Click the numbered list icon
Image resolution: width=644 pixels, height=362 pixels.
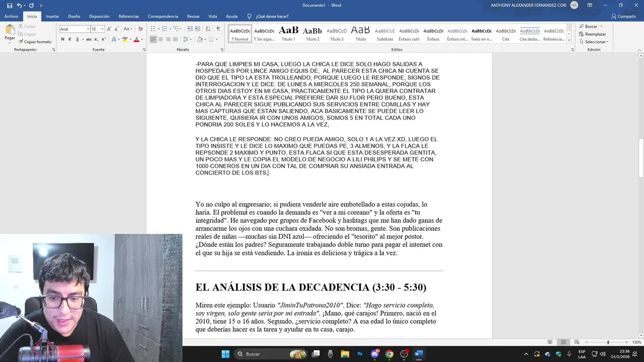(x=165, y=29)
